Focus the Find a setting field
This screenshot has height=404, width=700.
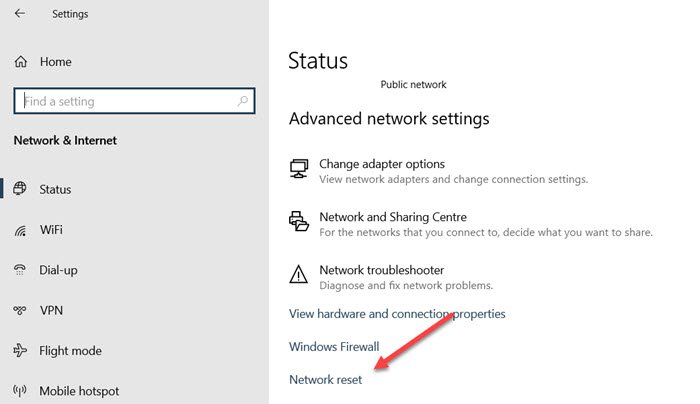[134, 101]
